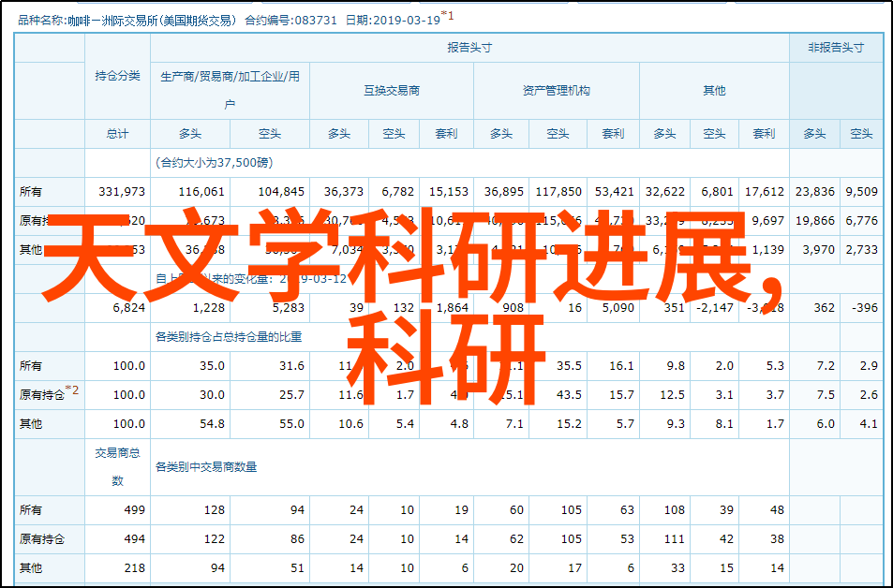The height and width of the screenshot is (588, 893).
Task: Click the 持仓分类 header cell
Action: tap(117, 76)
